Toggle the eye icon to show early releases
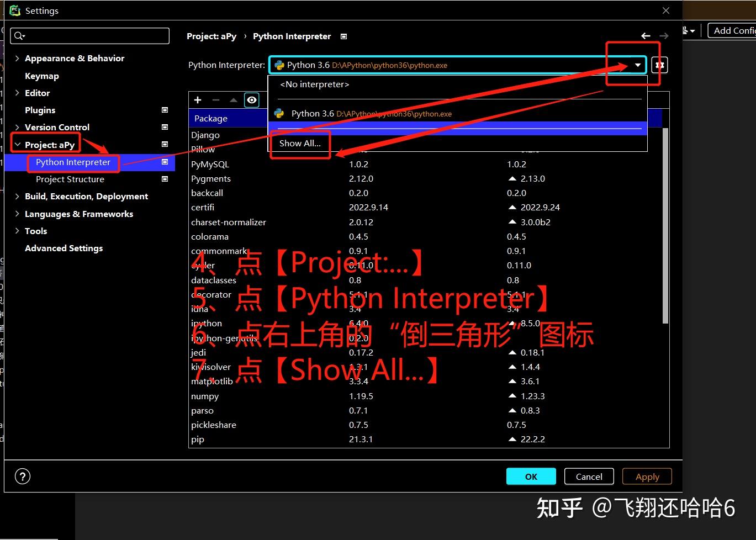This screenshot has height=540, width=756. pyautogui.click(x=251, y=100)
